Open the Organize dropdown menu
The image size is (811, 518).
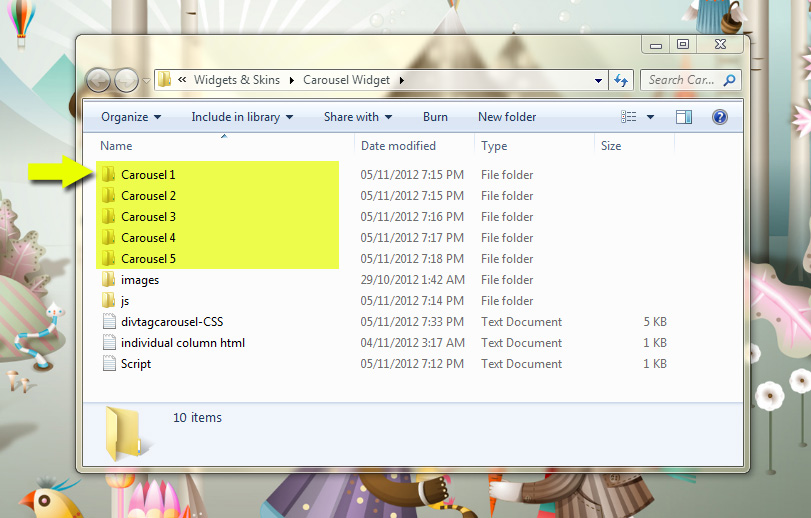(x=131, y=117)
